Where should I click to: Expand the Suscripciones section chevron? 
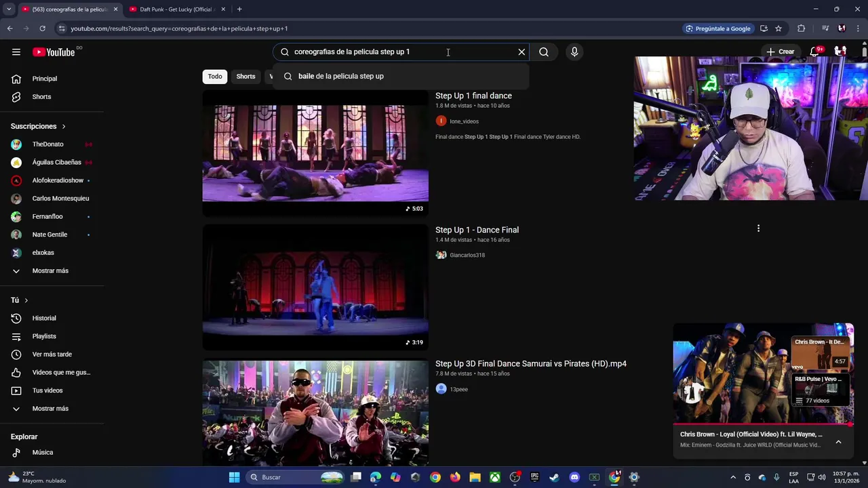coord(64,127)
